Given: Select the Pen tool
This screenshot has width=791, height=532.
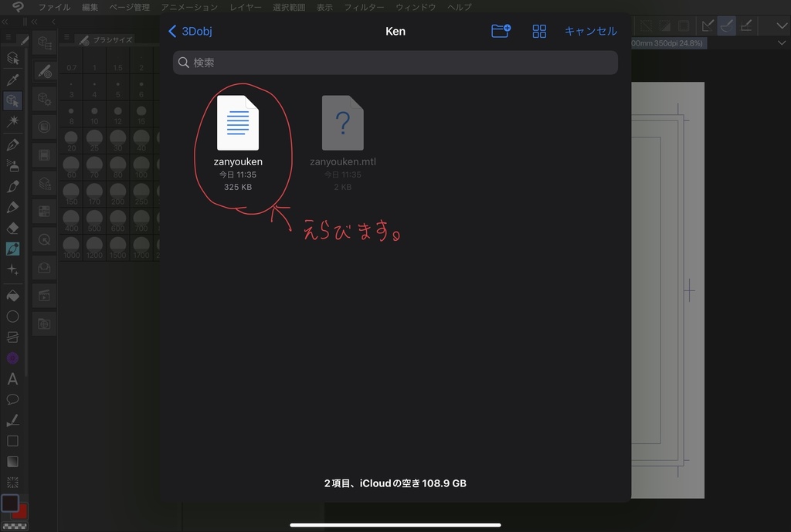Looking at the screenshot, I should click(12, 144).
